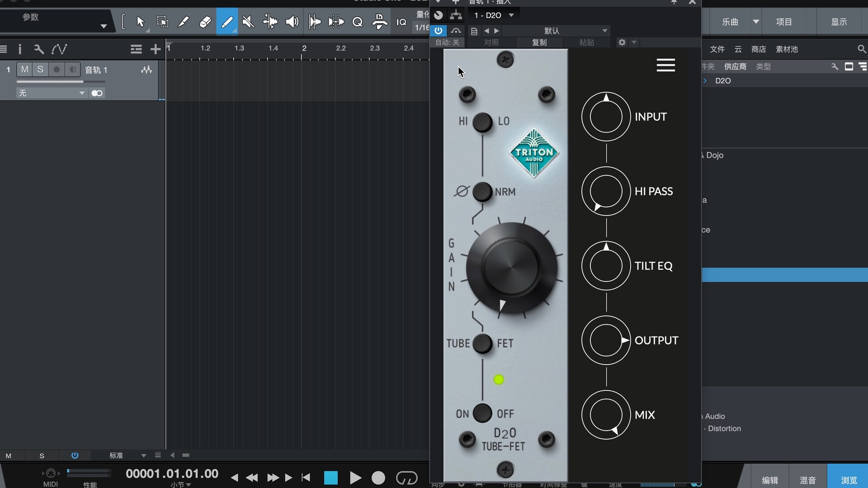The width and height of the screenshot is (868, 488).
Task: Open the 1 - D2O insert dropdown
Action: click(511, 15)
